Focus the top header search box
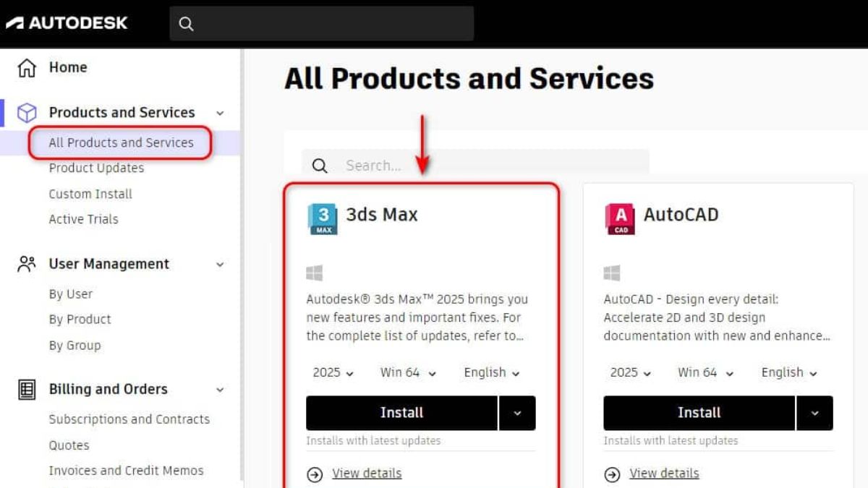 pyautogui.click(x=322, y=24)
